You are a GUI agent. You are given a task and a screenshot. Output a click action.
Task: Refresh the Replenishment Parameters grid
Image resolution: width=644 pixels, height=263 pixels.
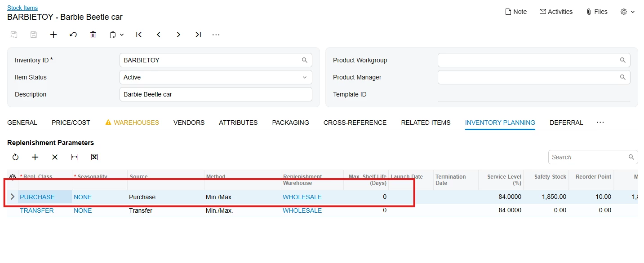point(15,157)
